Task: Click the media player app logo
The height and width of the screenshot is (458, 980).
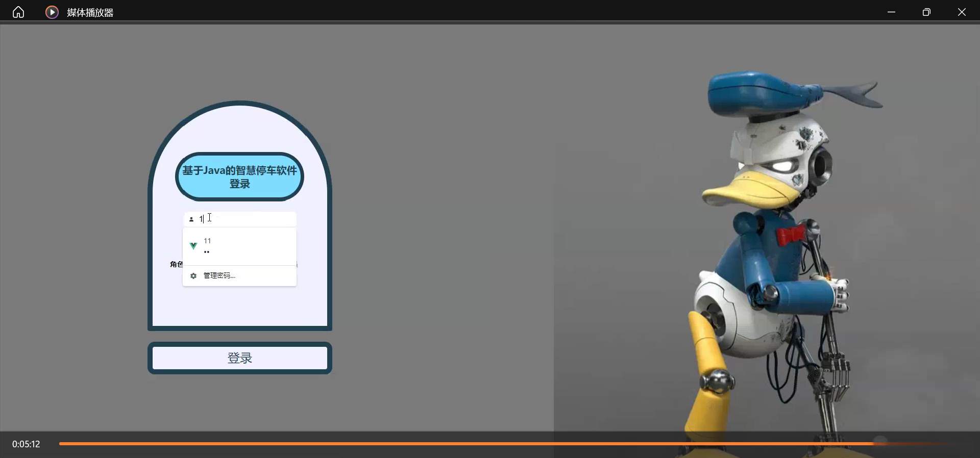Action: pos(52,12)
